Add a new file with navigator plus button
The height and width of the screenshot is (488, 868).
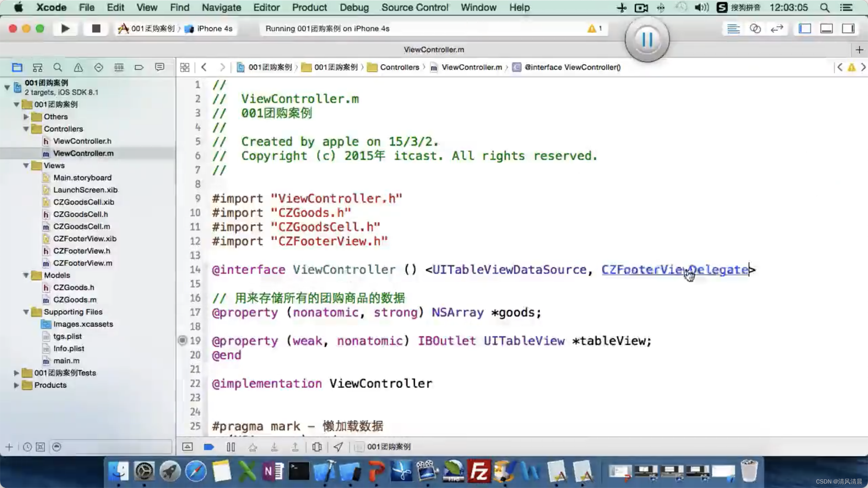click(9, 447)
